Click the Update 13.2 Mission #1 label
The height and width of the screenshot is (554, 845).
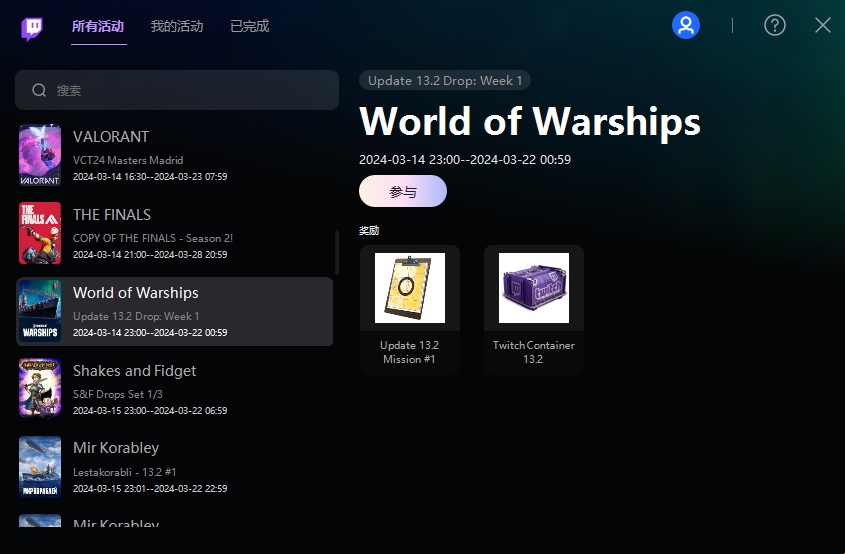[x=410, y=352]
